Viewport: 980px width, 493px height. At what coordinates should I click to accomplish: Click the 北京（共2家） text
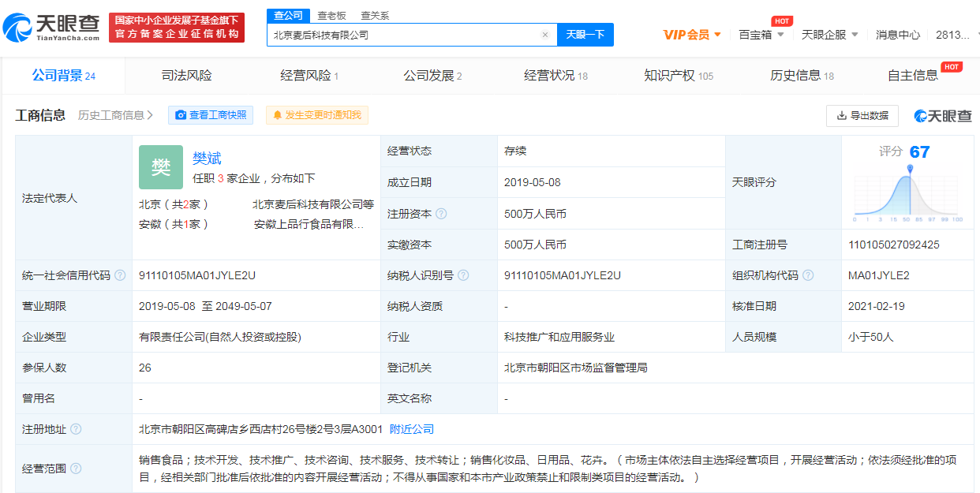click(174, 204)
